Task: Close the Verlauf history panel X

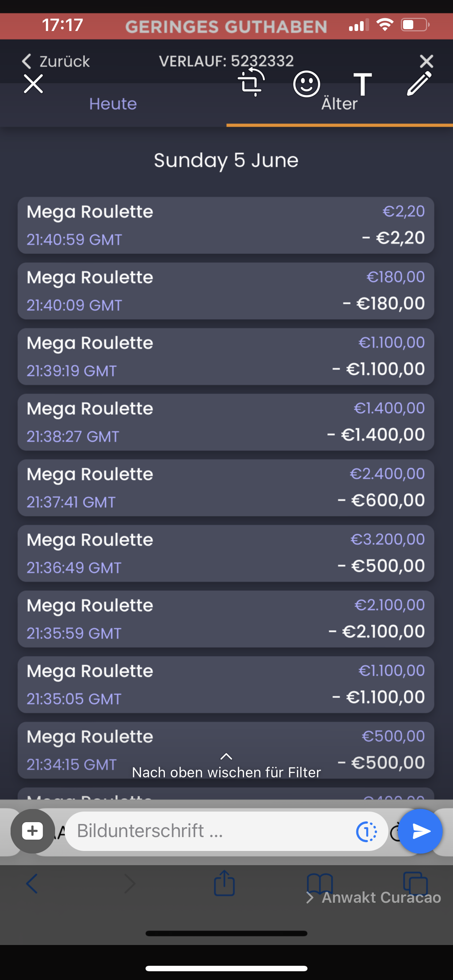Action: pos(426,61)
